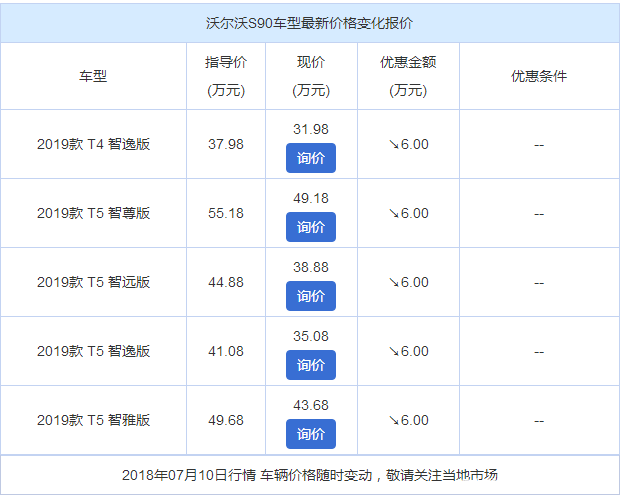This screenshot has height=496, width=620.
Task: Click the -- condition cell for T4 智逸版
Action: point(539,145)
